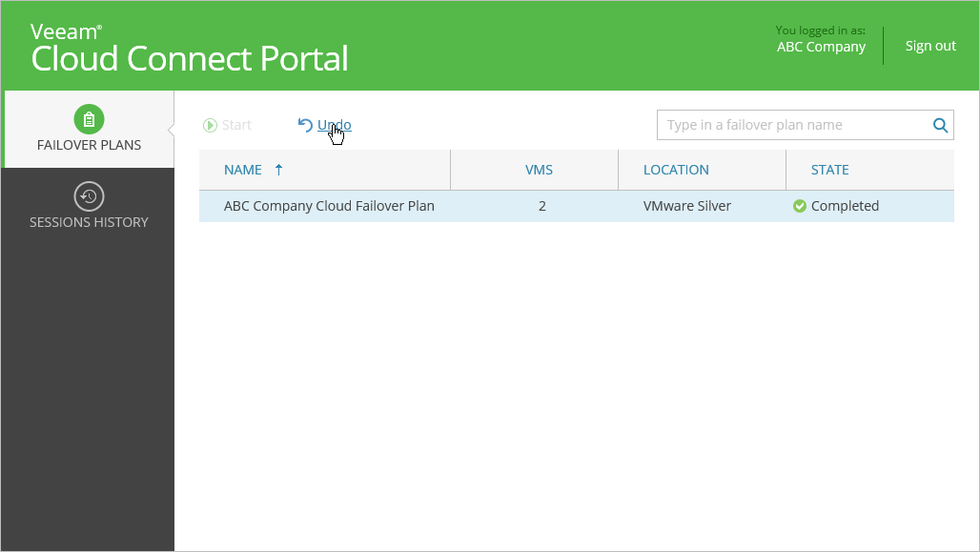Click the ABC Company account name
The image size is (980, 552).
[821, 47]
